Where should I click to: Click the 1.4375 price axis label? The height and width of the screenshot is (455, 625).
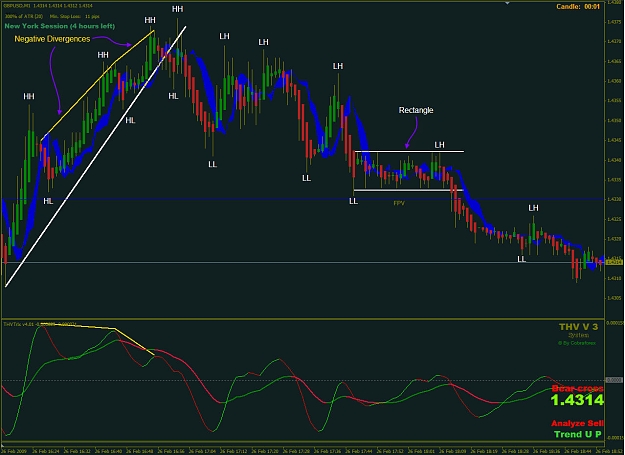[614, 22]
